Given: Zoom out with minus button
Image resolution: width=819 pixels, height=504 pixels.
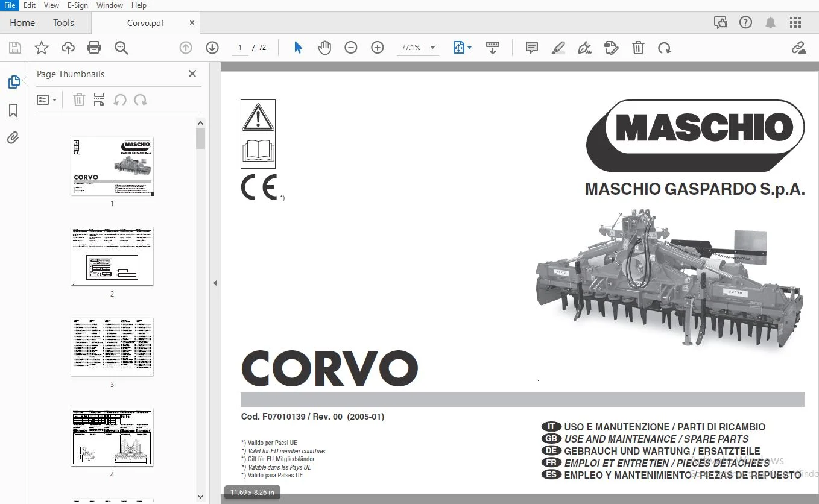Looking at the screenshot, I should (351, 48).
